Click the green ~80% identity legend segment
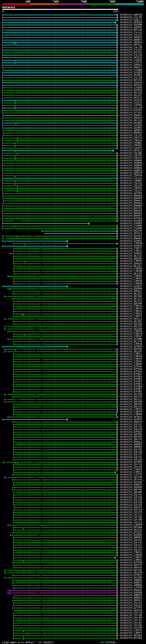This screenshot has width=146, height=644. (101, 4)
